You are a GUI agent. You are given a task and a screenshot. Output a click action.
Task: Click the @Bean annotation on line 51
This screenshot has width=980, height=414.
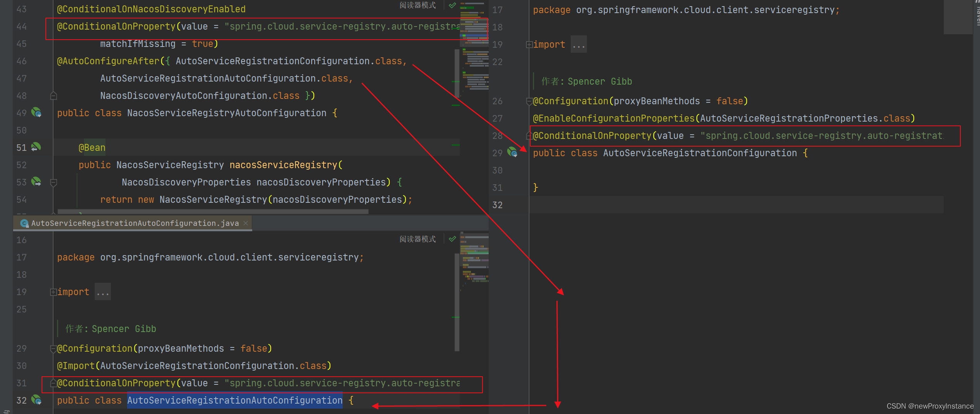pyautogui.click(x=92, y=147)
